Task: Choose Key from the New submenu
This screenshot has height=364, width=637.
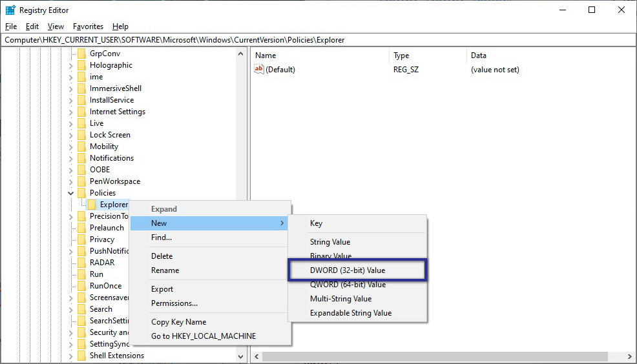Action: 357,223
